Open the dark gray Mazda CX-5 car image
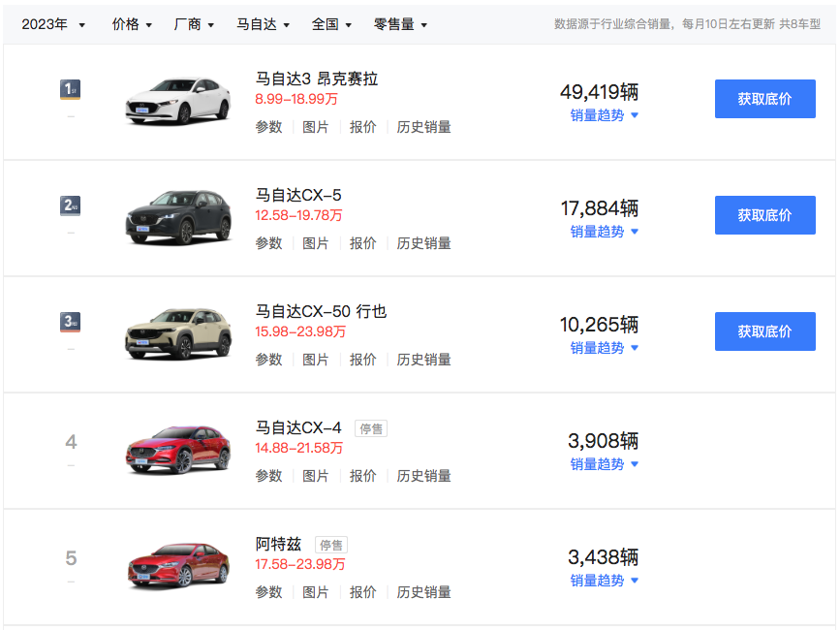The width and height of the screenshot is (840, 630). point(178,216)
